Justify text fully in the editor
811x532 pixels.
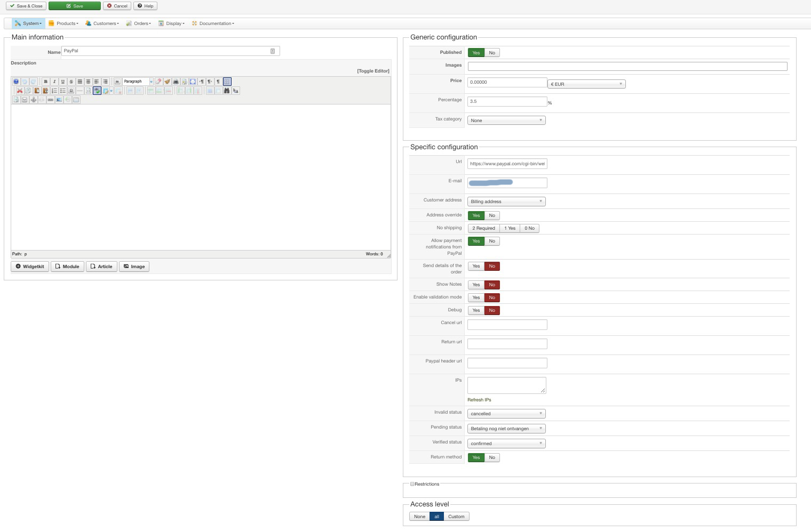coord(80,82)
